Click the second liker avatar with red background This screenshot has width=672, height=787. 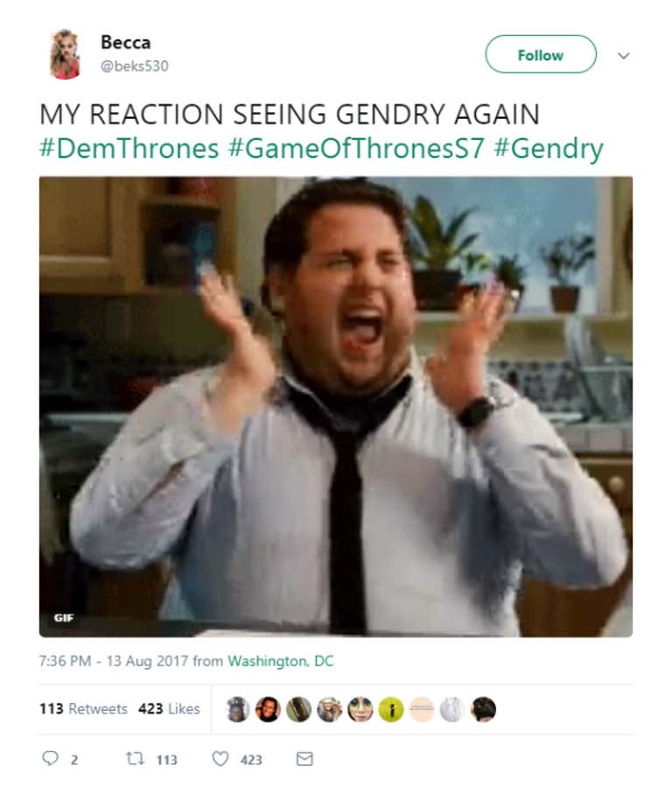269,709
